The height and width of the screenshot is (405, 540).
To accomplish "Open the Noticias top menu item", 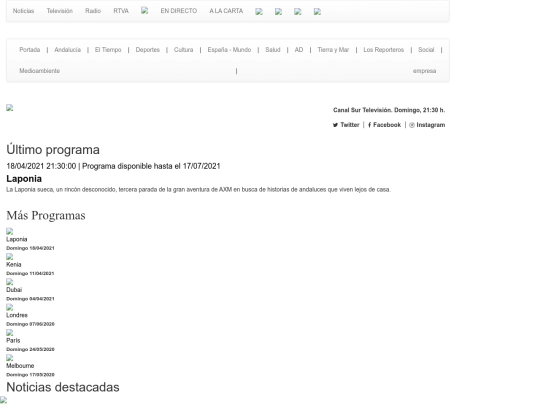I will pyautogui.click(x=23, y=11).
